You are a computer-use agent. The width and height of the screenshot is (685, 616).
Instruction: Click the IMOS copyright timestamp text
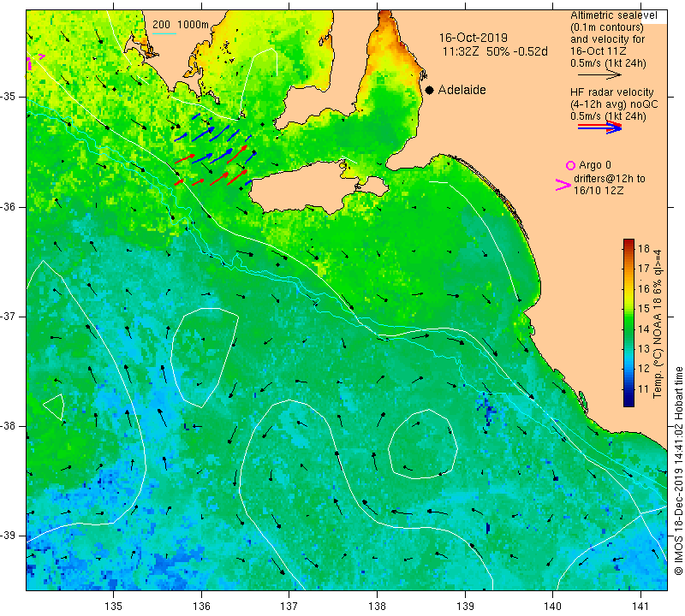click(678, 471)
